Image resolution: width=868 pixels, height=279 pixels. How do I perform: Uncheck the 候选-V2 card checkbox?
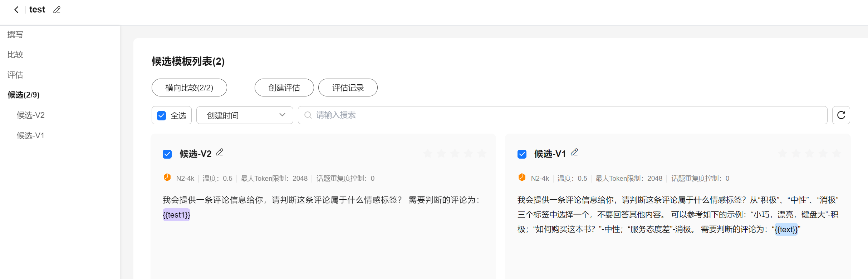coord(167,154)
